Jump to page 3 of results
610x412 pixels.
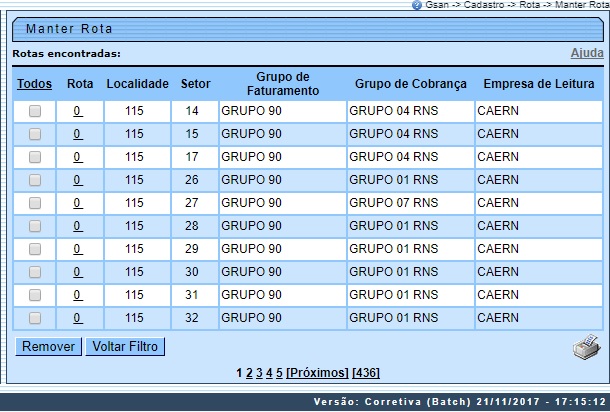coord(259,373)
